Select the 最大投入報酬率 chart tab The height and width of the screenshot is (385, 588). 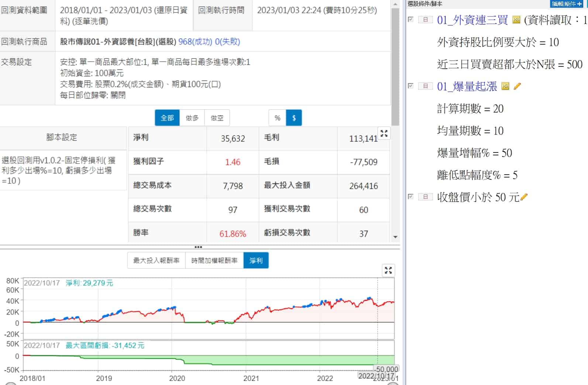156,261
